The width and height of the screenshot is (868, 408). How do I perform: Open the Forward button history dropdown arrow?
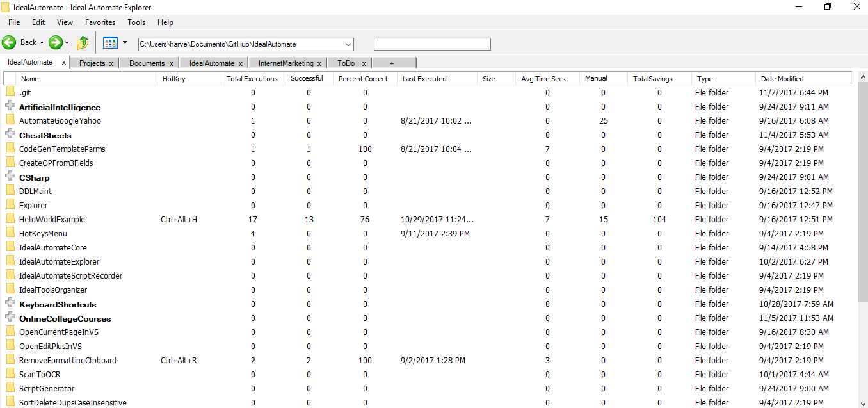point(67,43)
